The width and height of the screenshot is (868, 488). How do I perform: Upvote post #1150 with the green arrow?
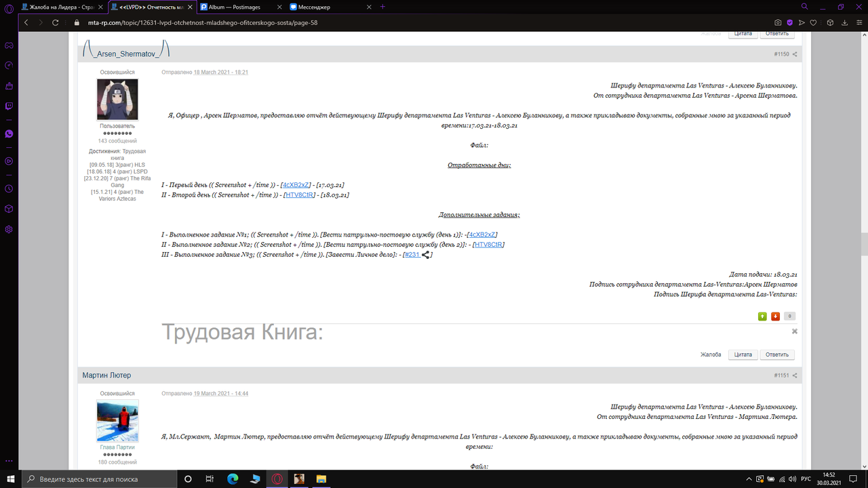pyautogui.click(x=762, y=316)
